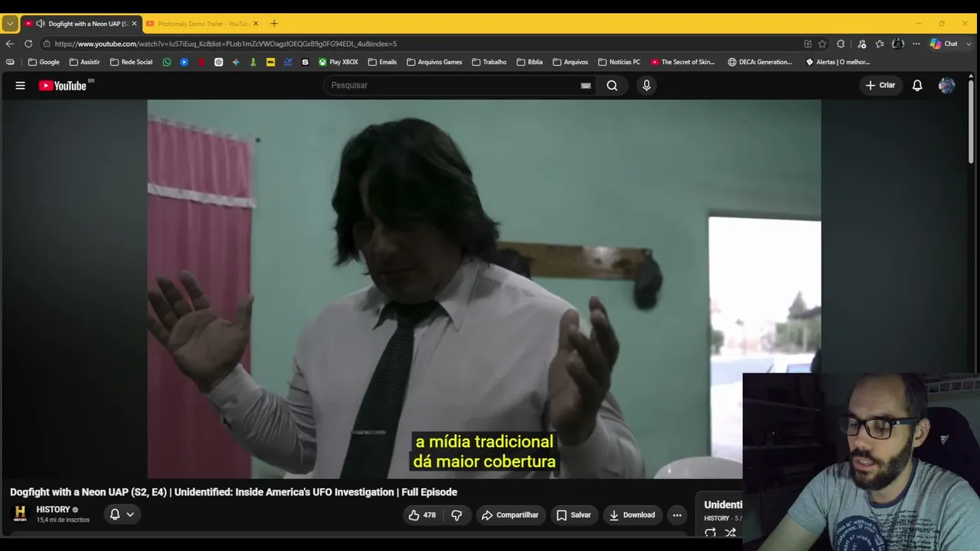The width and height of the screenshot is (980, 551).
Task: Click the browser address bar URL
Action: click(x=226, y=44)
